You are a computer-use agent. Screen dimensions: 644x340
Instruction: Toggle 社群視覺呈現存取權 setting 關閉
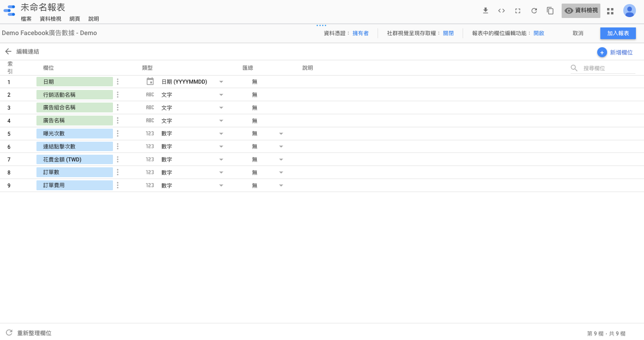(448, 33)
